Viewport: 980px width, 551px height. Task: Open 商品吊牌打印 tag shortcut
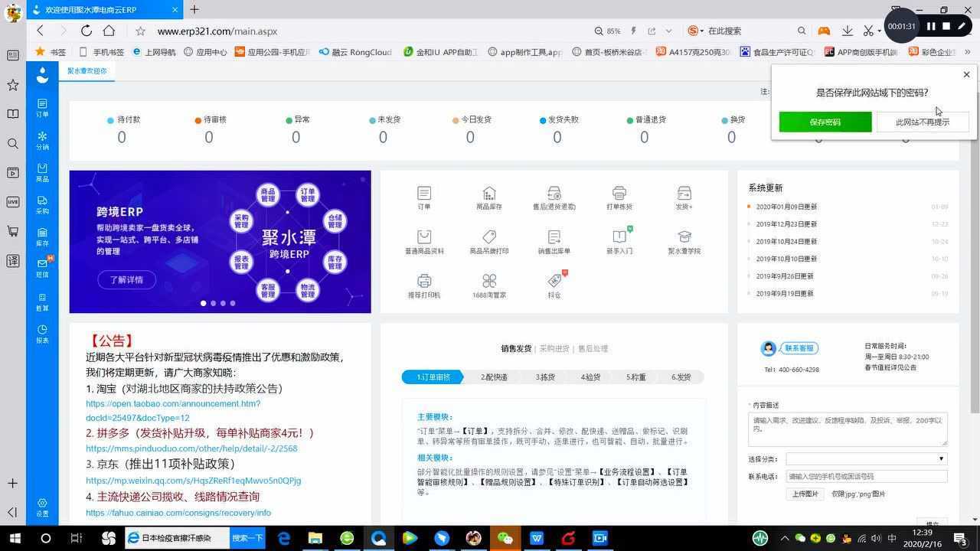pyautogui.click(x=489, y=242)
